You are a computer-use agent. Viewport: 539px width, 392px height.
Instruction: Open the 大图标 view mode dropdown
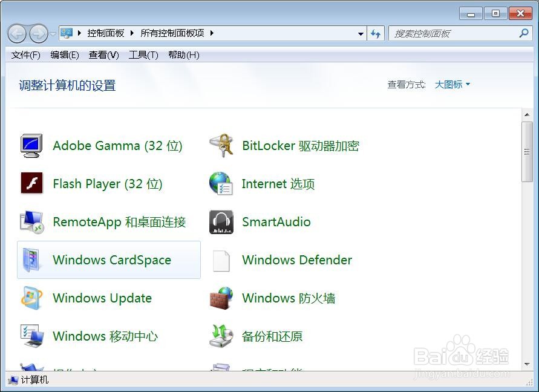click(x=452, y=84)
